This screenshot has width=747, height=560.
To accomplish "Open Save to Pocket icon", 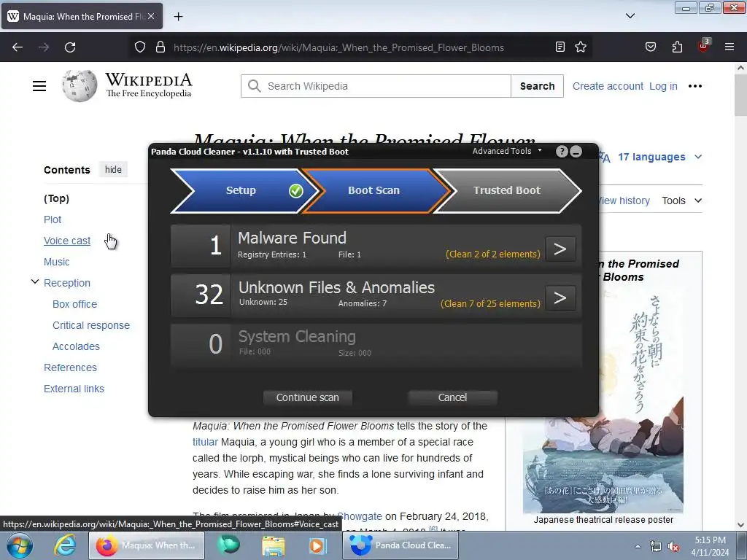I will coord(651,47).
